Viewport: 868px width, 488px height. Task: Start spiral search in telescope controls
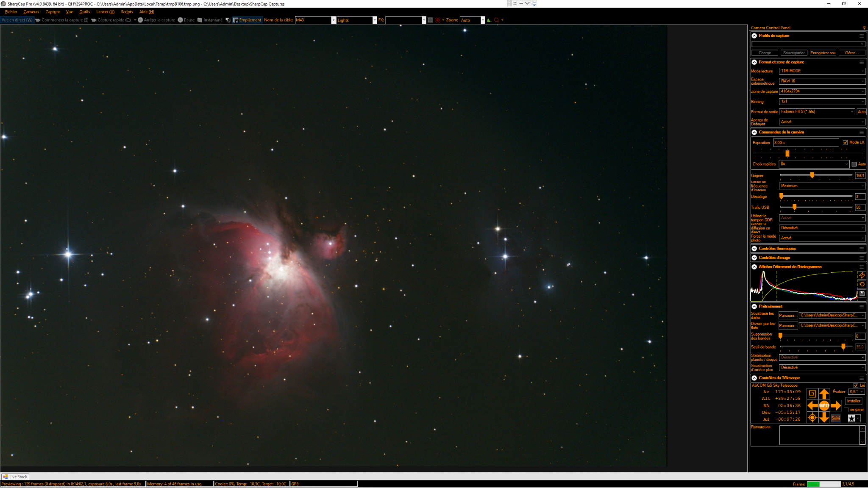click(812, 394)
